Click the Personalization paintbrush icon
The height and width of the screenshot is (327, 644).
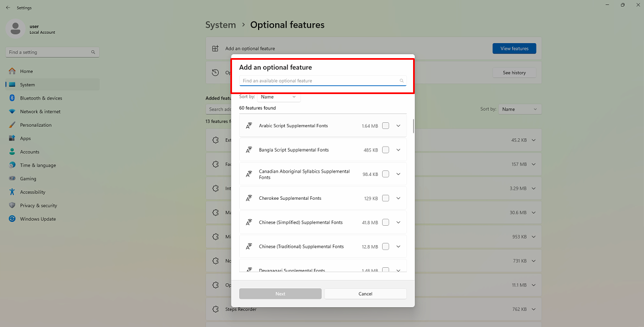point(12,124)
